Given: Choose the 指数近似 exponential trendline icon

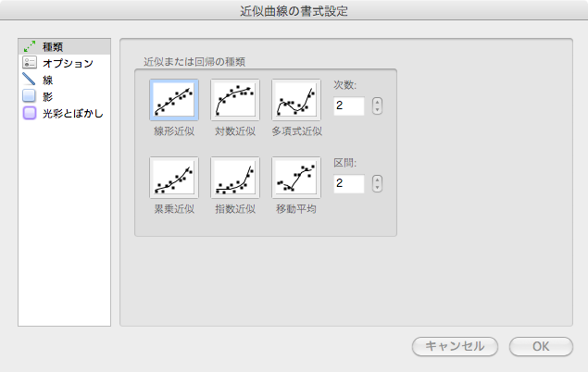Looking at the screenshot, I should coord(235,178).
